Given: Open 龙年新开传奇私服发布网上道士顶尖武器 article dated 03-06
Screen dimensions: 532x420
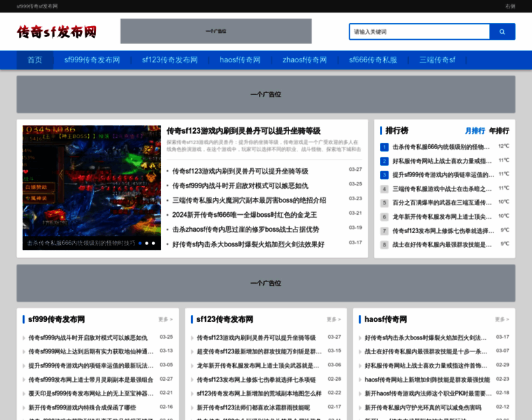Looking at the screenshot, I should (x=258, y=365).
